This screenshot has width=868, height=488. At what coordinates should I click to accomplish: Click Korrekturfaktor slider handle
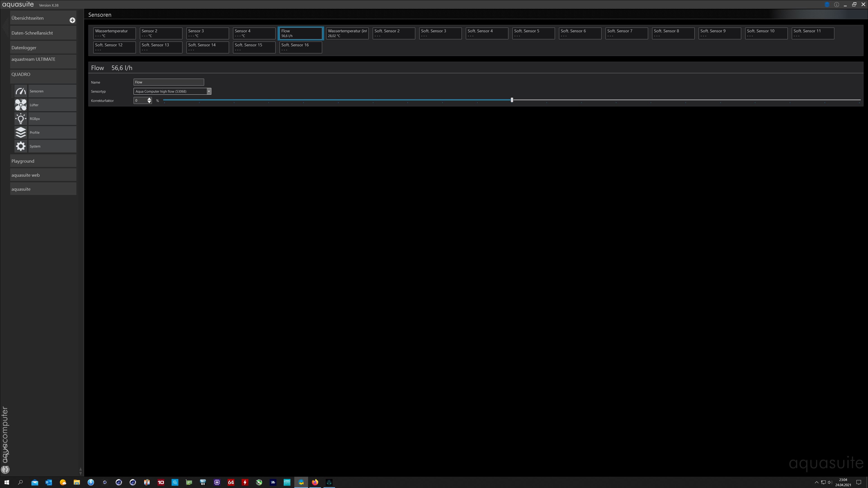coord(512,100)
